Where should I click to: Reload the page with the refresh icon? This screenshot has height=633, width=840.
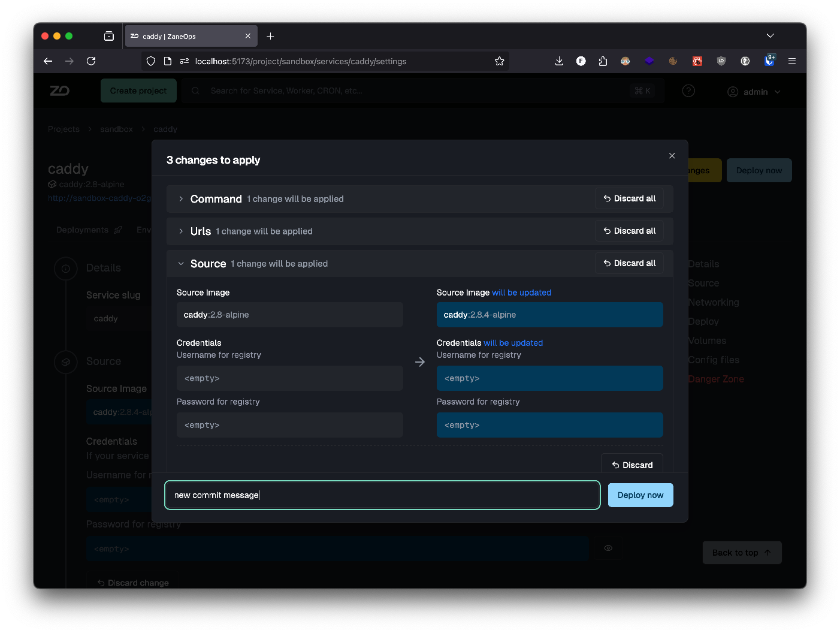pyautogui.click(x=91, y=61)
